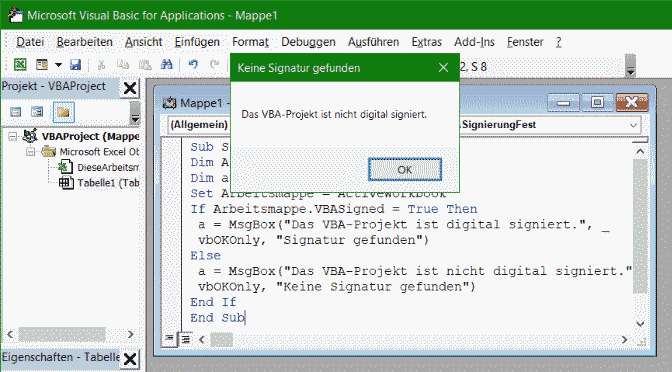
Task: Open the Fenster menu
Action: (525, 42)
